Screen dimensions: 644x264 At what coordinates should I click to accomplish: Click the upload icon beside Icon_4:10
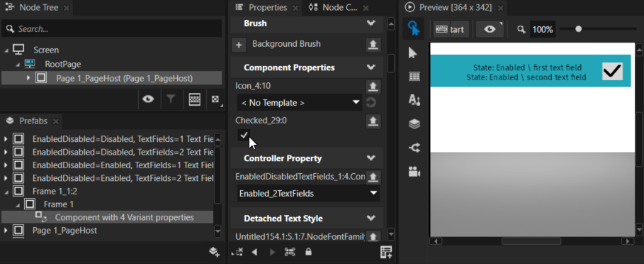pos(373,87)
